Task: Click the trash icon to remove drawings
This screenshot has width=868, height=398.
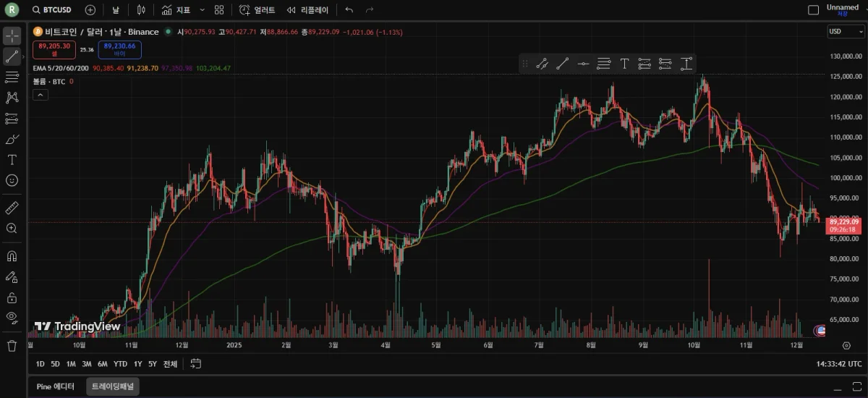Action: point(12,346)
